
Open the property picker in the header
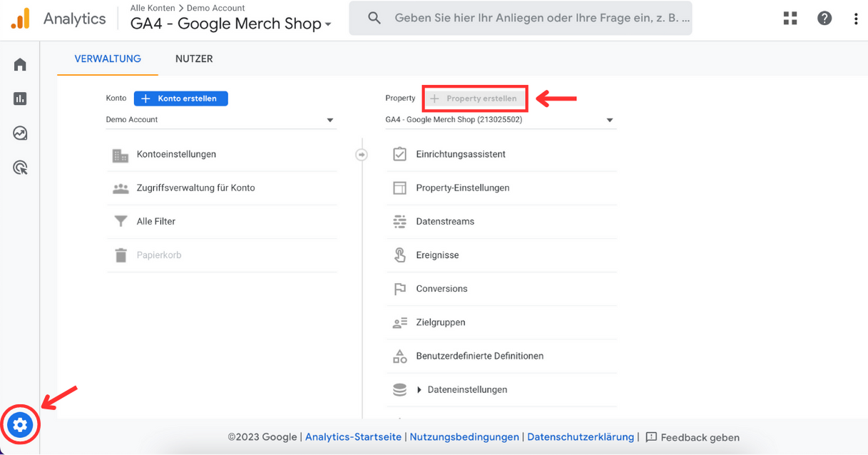(x=231, y=24)
